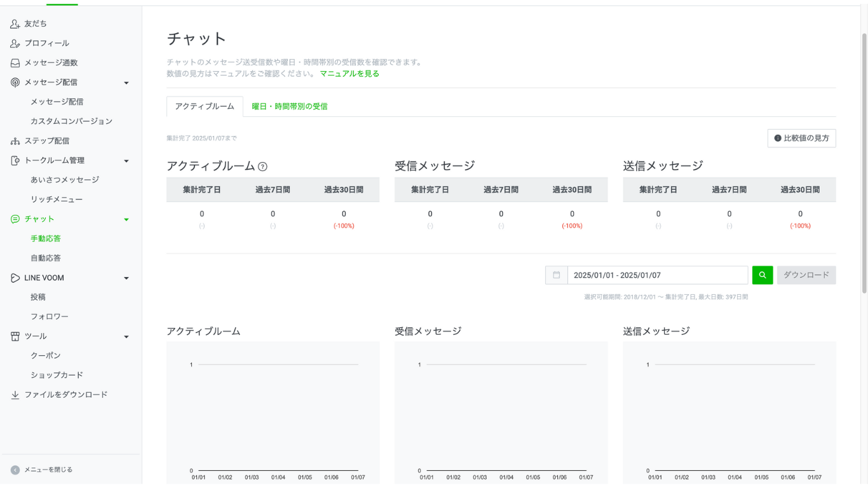The height and width of the screenshot is (488, 868).
Task: Open カスタムコンバージョン sub-item
Action: [72, 121]
